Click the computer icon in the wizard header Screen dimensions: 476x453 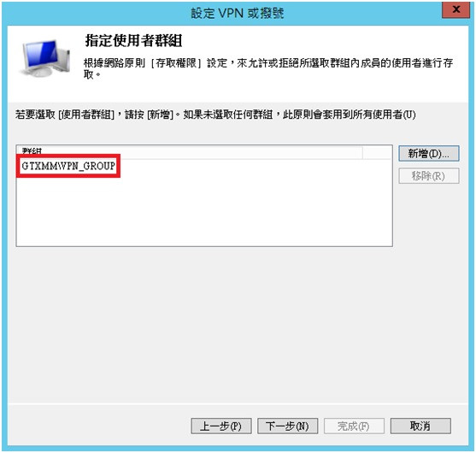(45, 58)
